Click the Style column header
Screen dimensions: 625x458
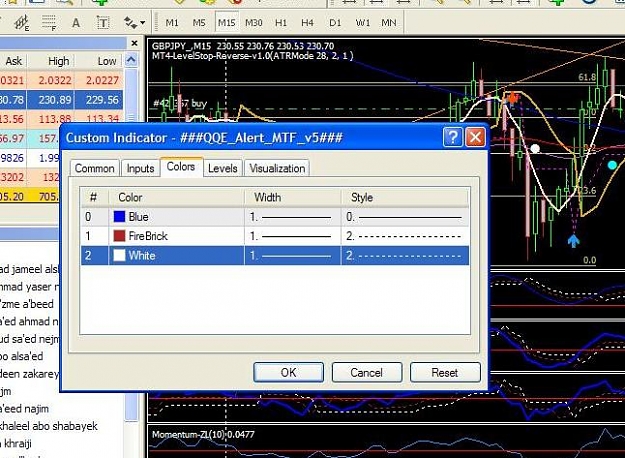[x=405, y=197]
